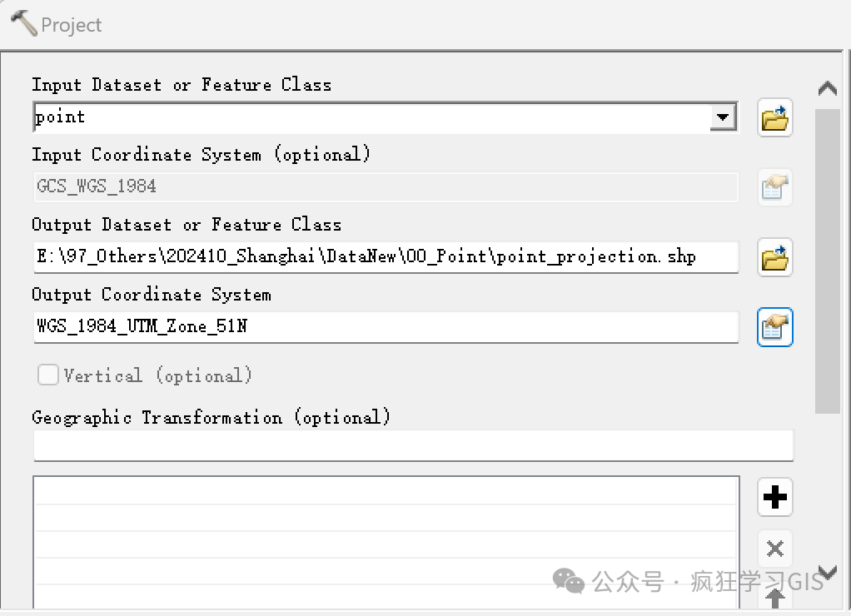This screenshot has width=851, height=616.
Task: Click the scroll-up chevron of the dialog
Action: click(827, 88)
